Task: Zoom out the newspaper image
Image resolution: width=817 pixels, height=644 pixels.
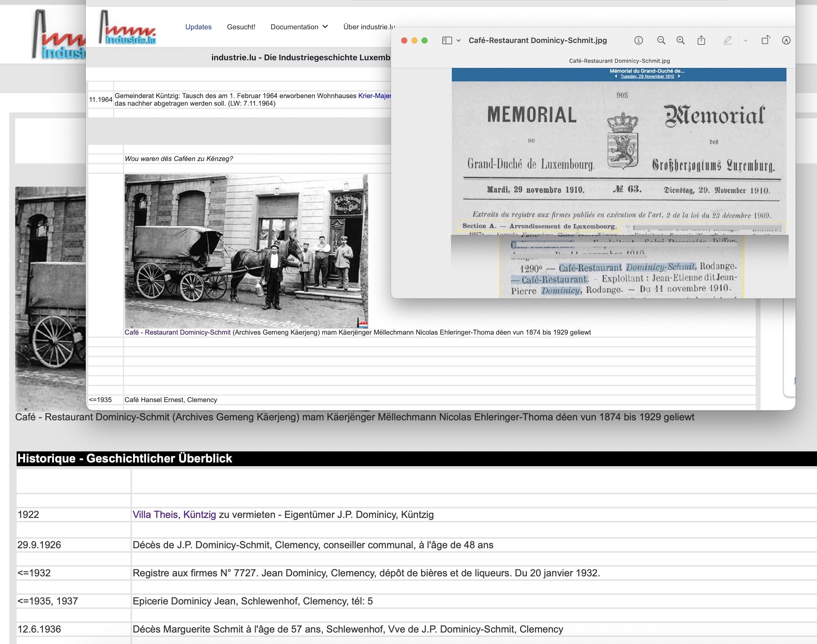Action: [661, 40]
